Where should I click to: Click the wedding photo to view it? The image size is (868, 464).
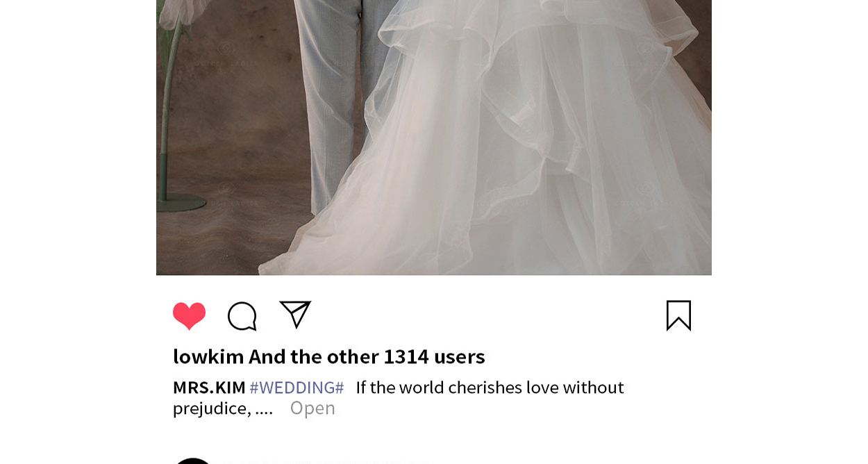coord(434,138)
